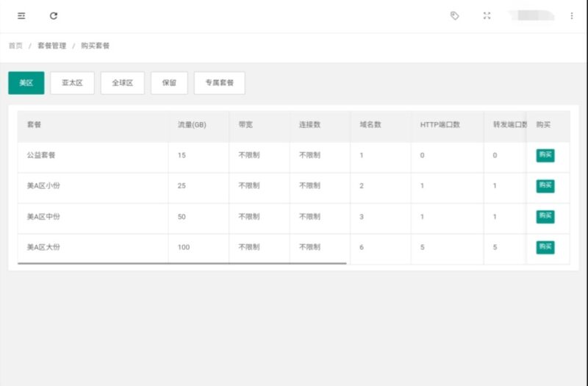Open blurred user account name in header
Viewport: 588px width, 386px height.
point(531,15)
